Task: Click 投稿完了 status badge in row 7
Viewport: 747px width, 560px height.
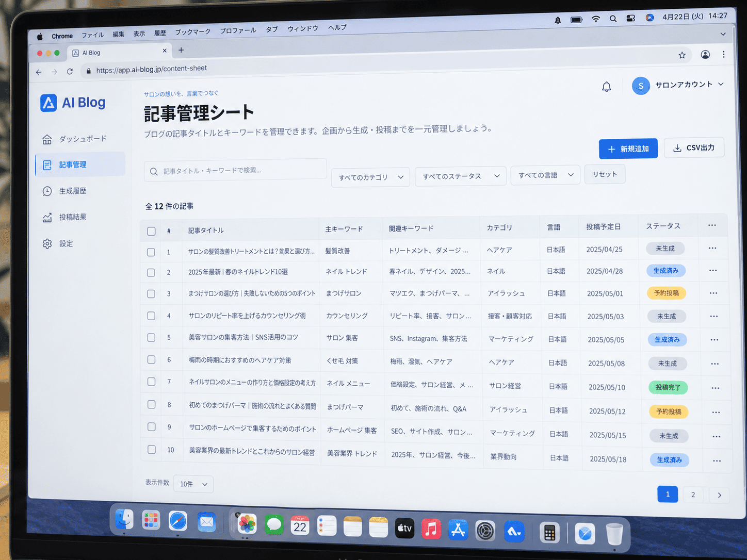Action: pyautogui.click(x=668, y=387)
